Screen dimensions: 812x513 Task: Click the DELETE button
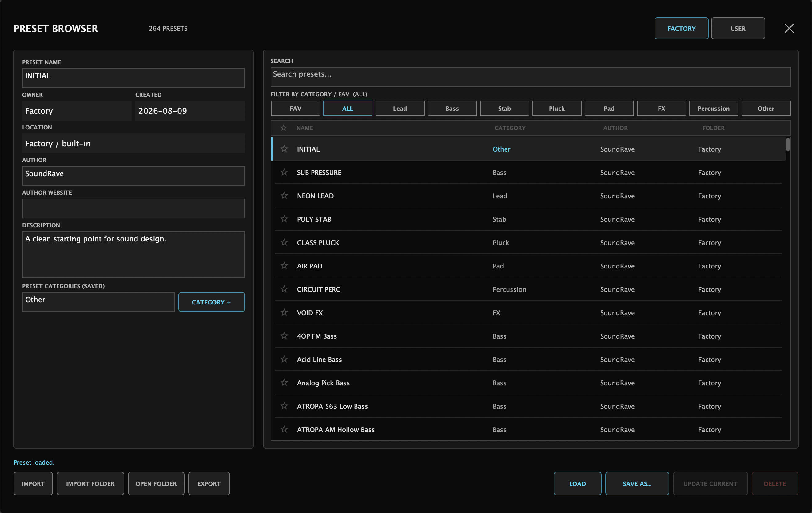point(775,483)
